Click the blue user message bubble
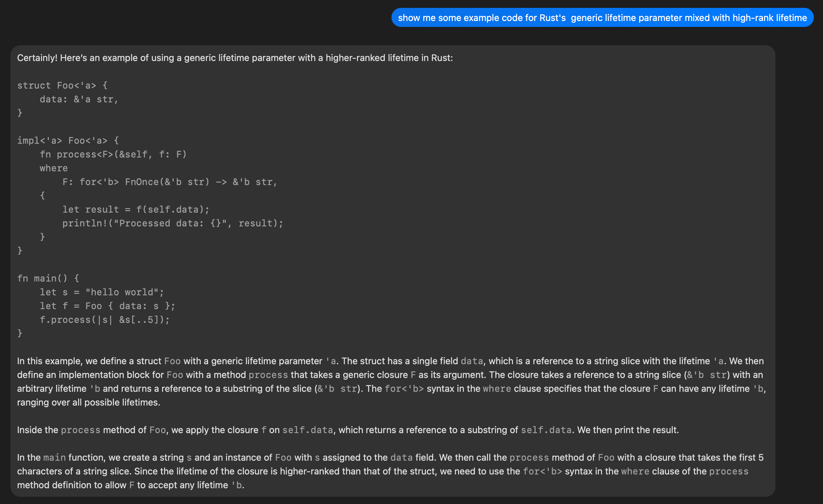The width and height of the screenshot is (823, 504). click(x=602, y=18)
